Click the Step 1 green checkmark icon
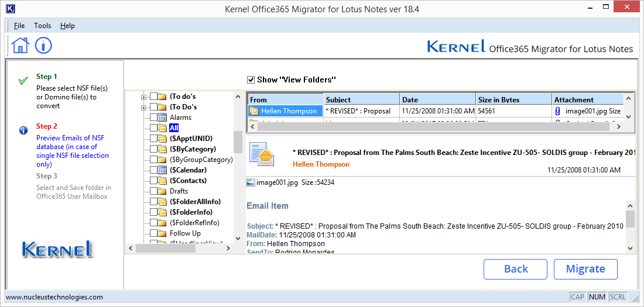 pyautogui.click(x=23, y=80)
